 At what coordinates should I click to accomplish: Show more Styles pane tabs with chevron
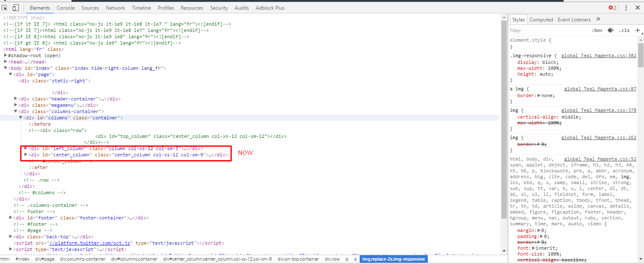click(598, 19)
